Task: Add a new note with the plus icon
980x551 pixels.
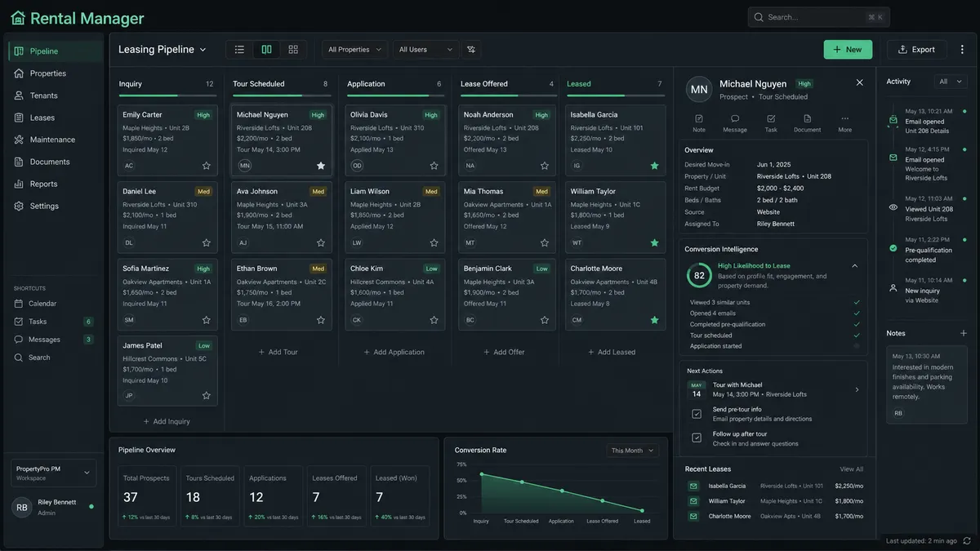Action: pyautogui.click(x=964, y=333)
